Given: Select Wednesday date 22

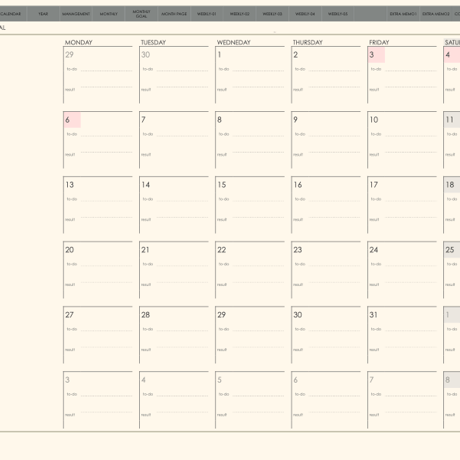Looking at the screenshot, I should 222,250.
